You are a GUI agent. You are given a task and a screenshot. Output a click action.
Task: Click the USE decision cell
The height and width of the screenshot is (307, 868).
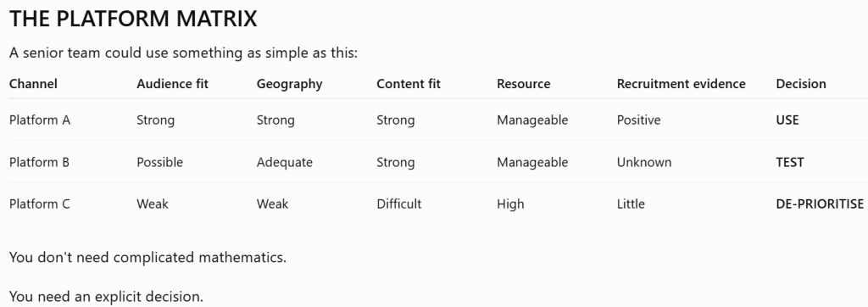coord(787,120)
